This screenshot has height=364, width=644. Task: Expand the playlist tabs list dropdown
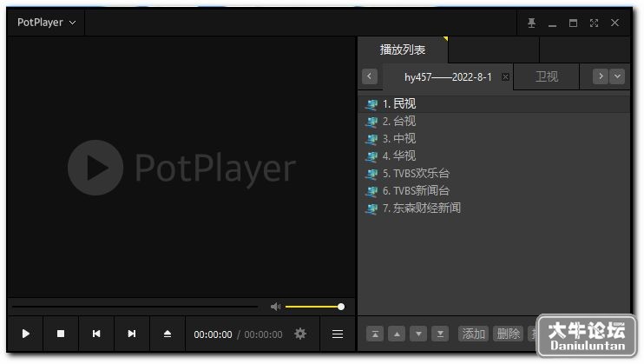617,76
